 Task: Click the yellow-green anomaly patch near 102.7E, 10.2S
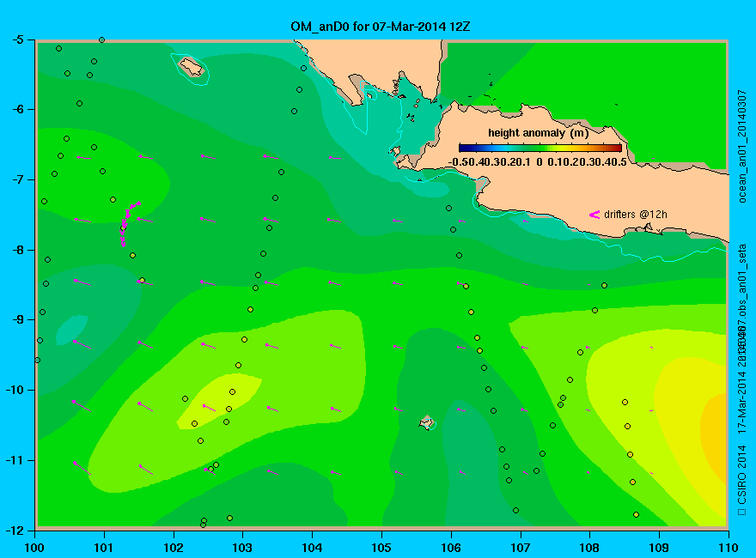coord(219,402)
